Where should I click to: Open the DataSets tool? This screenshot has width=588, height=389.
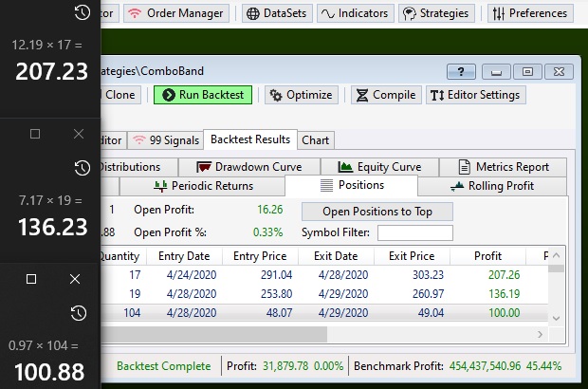click(276, 13)
